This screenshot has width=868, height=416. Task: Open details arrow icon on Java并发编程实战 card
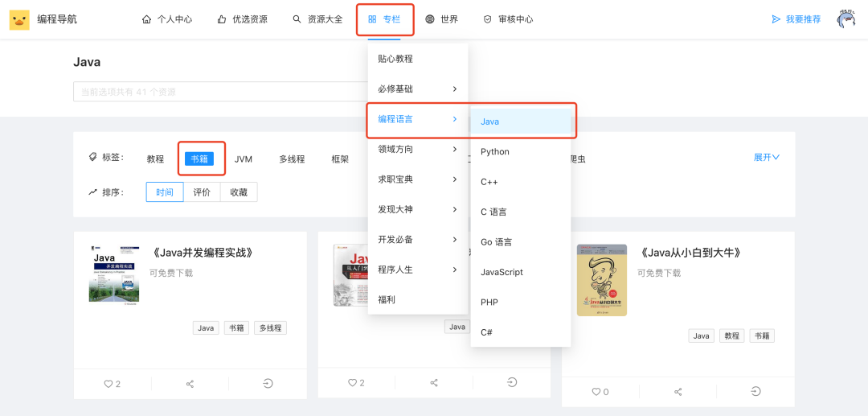coord(268,384)
